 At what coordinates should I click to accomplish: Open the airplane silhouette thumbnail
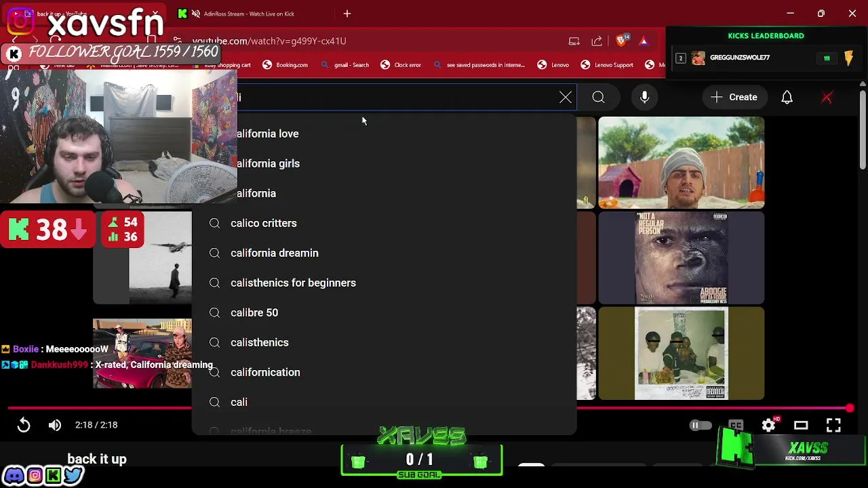pos(142,258)
